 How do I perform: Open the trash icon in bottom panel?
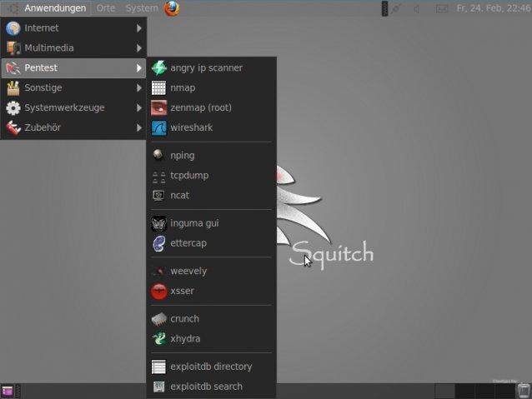(x=524, y=391)
